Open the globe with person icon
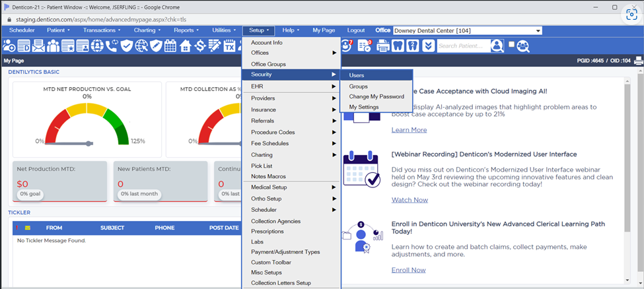This screenshot has width=644, height=289. pyautogui.click(x=97, y=46)
